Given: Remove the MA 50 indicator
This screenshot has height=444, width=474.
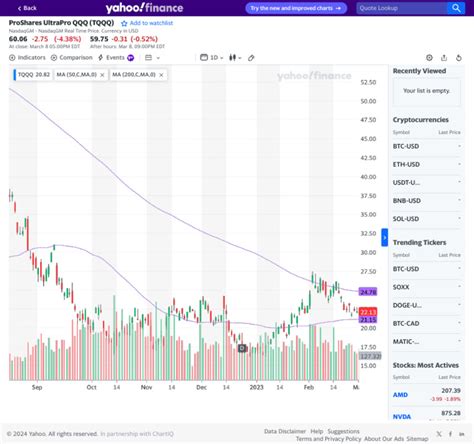Looking at the screenshot, I should tap(102, 75).
